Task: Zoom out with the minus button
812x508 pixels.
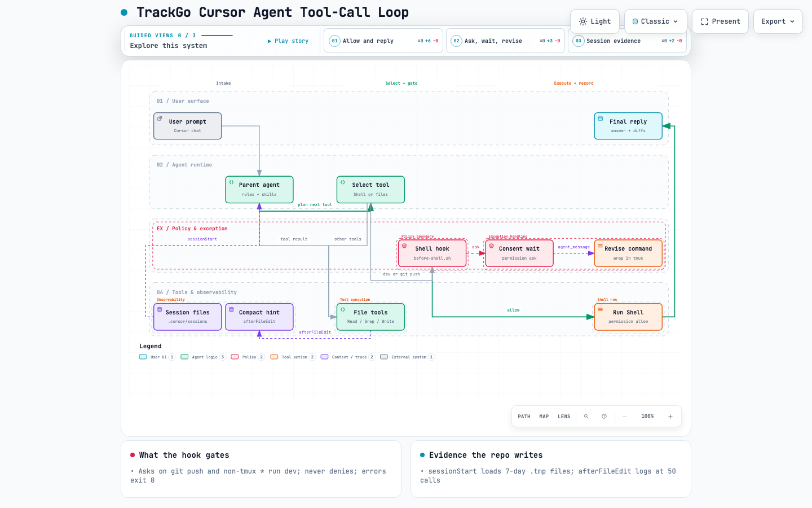Action: 625,417
